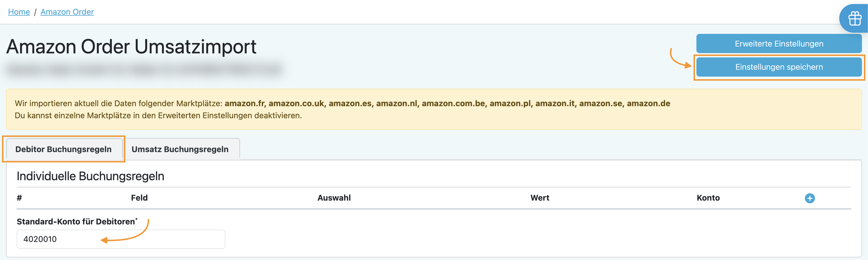Click the Amazon Order Umsatzimport heading
Screen dimensions: 868x260
131,46
